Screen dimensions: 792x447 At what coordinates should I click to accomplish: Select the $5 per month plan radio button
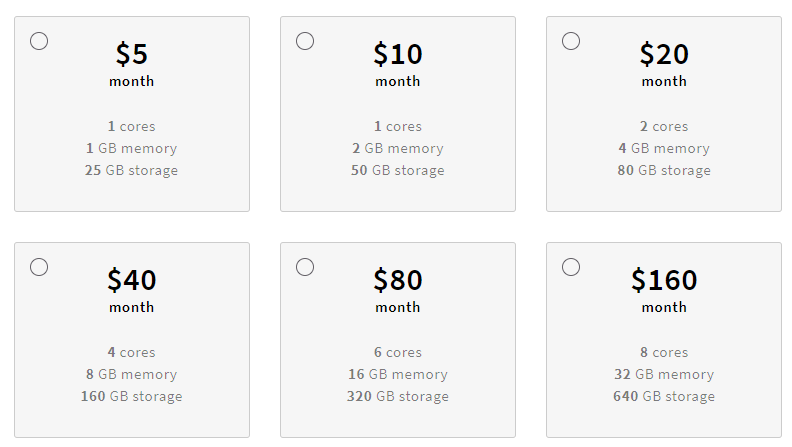point(39,41)
